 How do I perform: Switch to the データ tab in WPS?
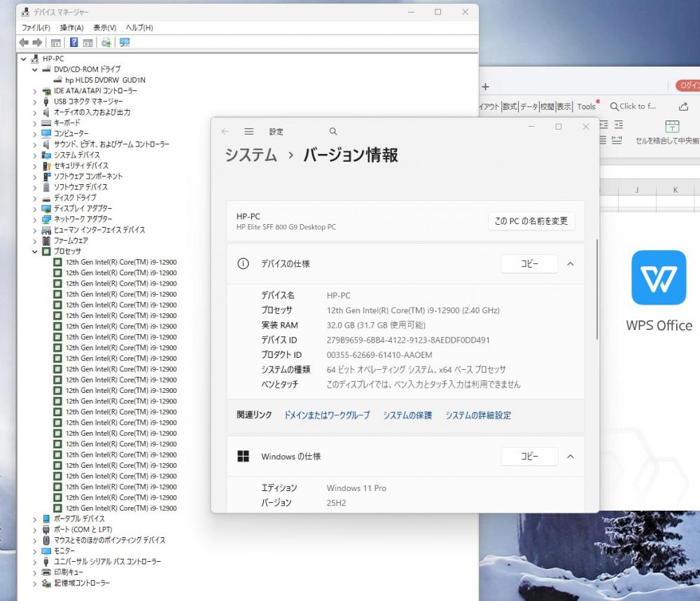(x=528, y=106)
